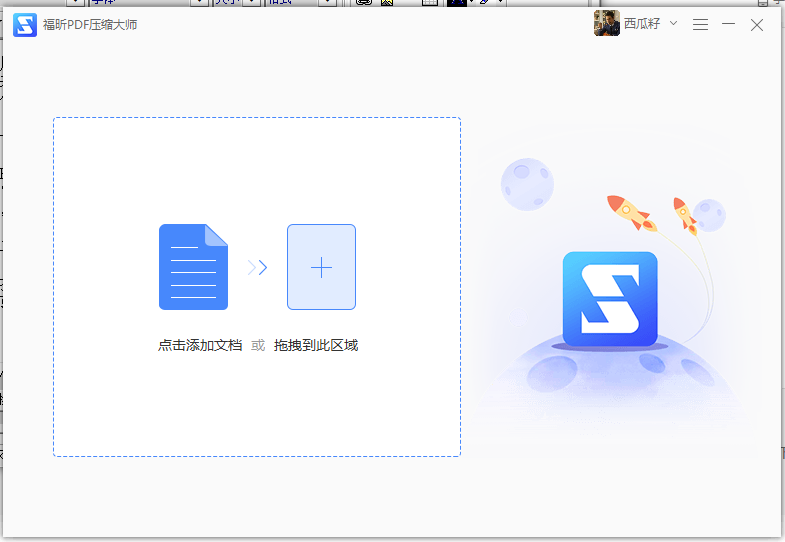Image resolution: width=785 pixels, height=542 pixels.
Task: Click the 拖拽到此区域 text
Action: click(316, 345)
